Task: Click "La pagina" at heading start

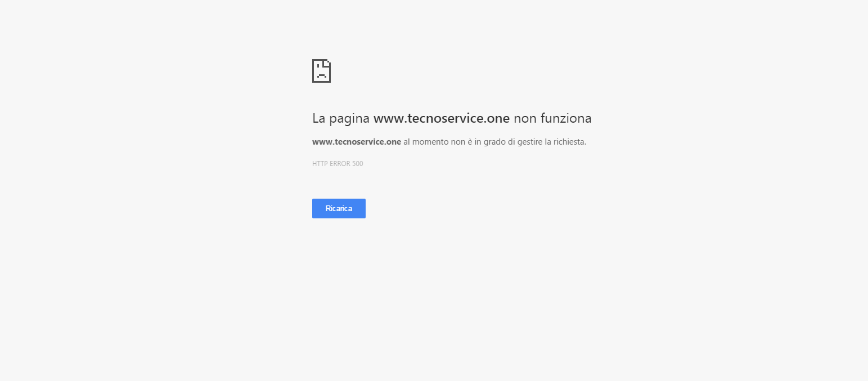Action: [x=341, y=118]
